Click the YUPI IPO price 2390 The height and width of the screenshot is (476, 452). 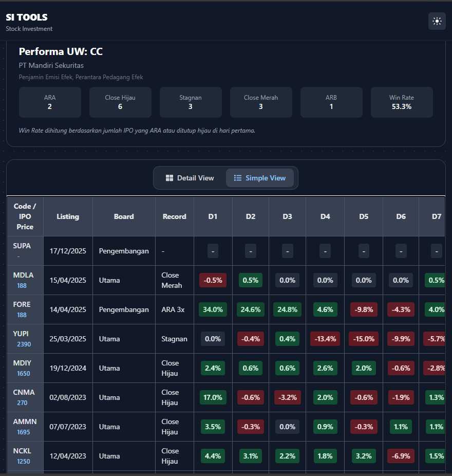[24, 344]
